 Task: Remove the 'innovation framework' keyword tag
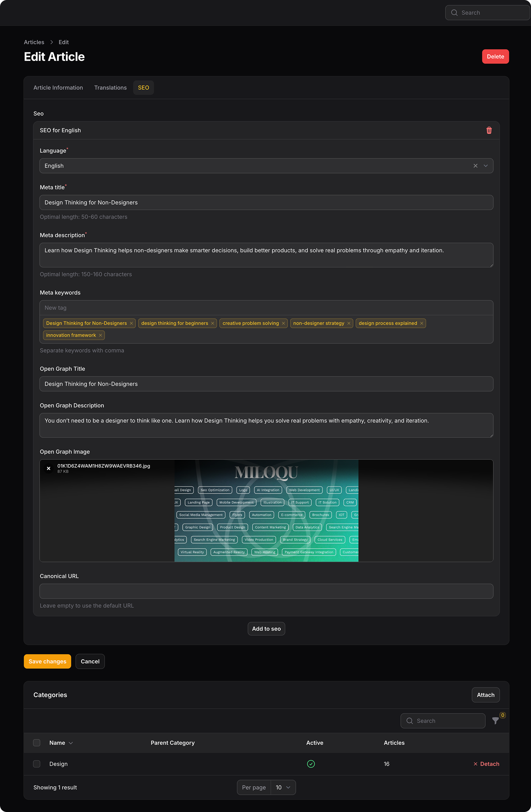100,335
